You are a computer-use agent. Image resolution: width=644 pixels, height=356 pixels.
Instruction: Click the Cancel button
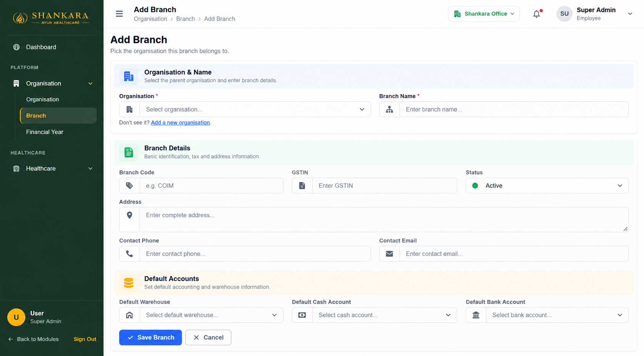tap(208, 338)
